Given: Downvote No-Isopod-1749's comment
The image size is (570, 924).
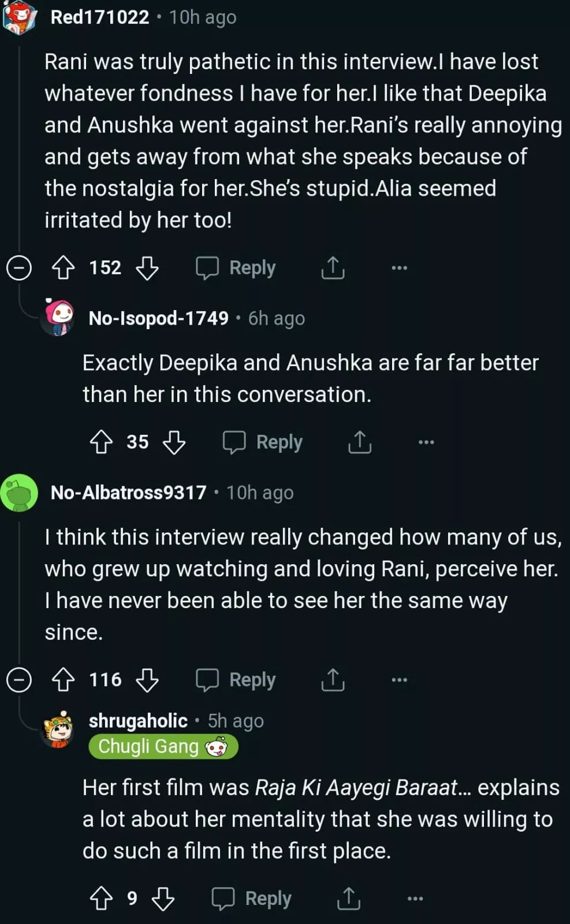Looking at the screenshot, I should [174, 442].
